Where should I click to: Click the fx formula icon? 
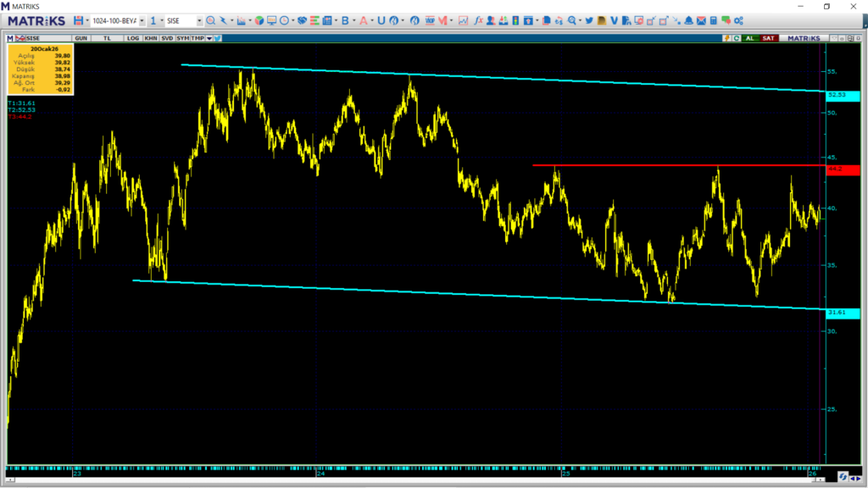[x=478, y=20]
